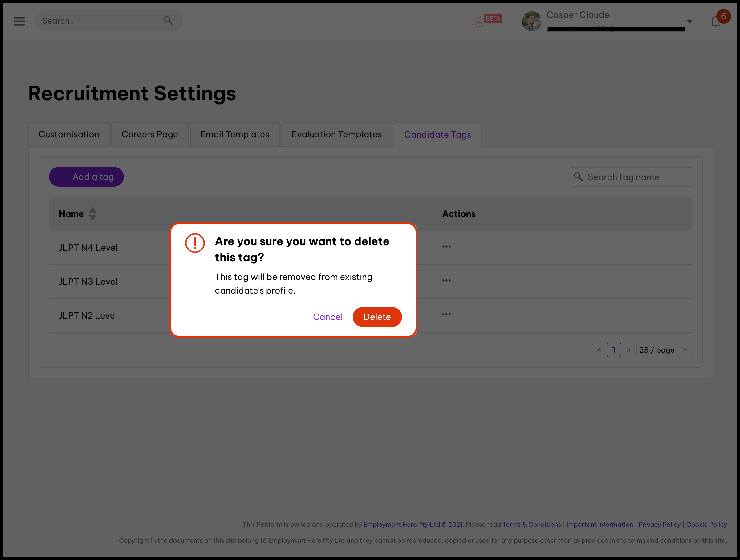Confirm with the red Delete button
The image size is (740, 560).
click(377, 317)
